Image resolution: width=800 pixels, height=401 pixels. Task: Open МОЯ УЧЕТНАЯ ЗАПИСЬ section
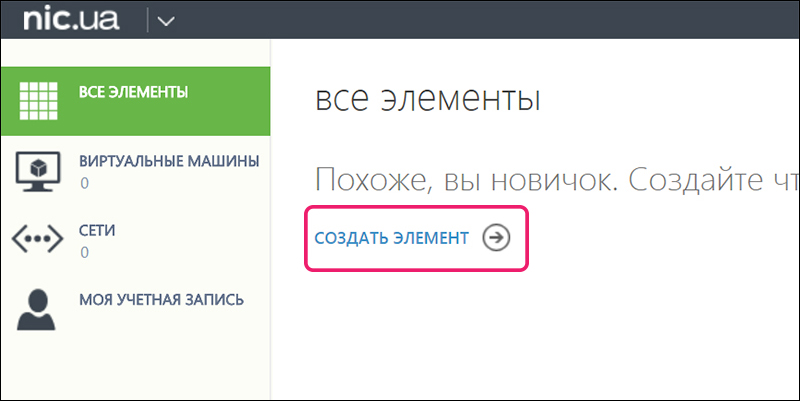[x=160, y=300]
